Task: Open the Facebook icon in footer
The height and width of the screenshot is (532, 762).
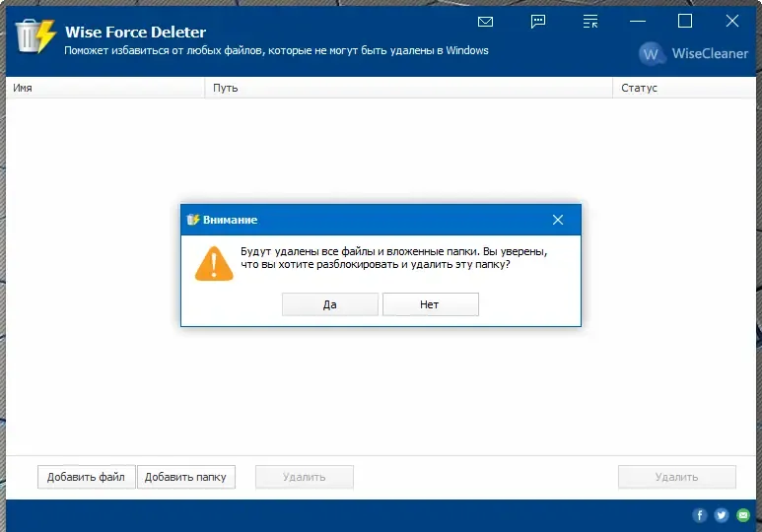Action: [699, 515]
